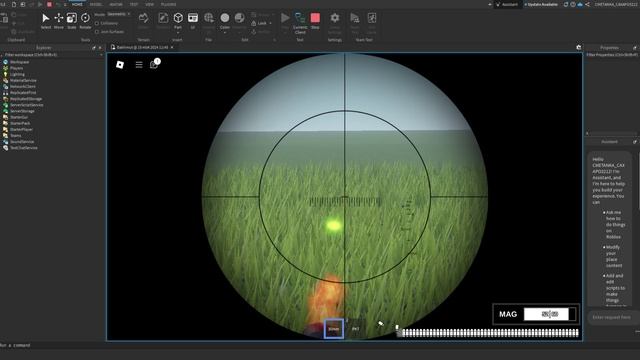Switch to the PLUGINS ribbon tab
640x360 pixels.
click(168, 4)
